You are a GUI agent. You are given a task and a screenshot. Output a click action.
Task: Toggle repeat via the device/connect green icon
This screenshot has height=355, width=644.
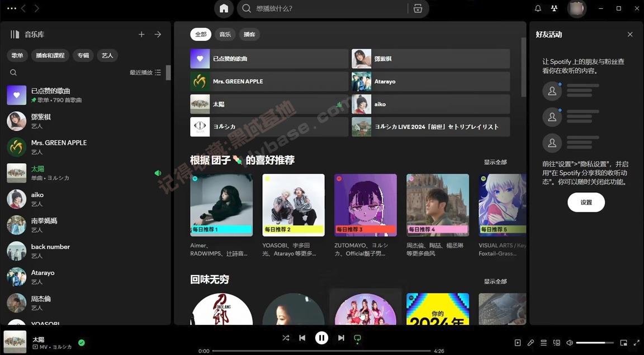(x=357, y=338)
